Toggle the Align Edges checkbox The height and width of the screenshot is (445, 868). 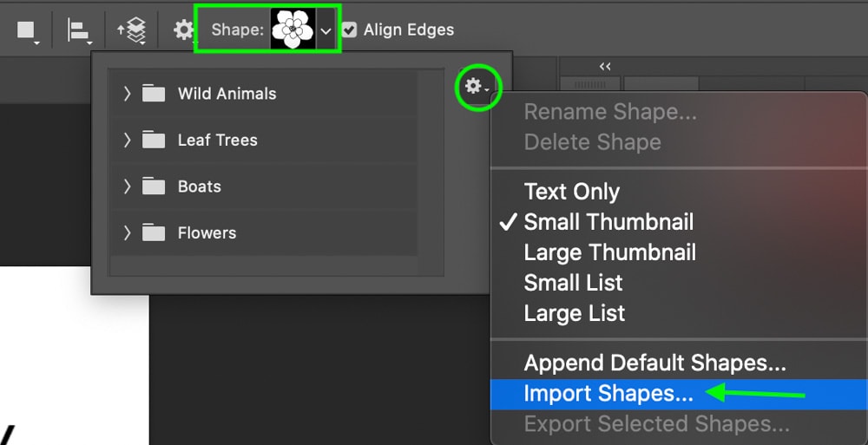(349, 29)
